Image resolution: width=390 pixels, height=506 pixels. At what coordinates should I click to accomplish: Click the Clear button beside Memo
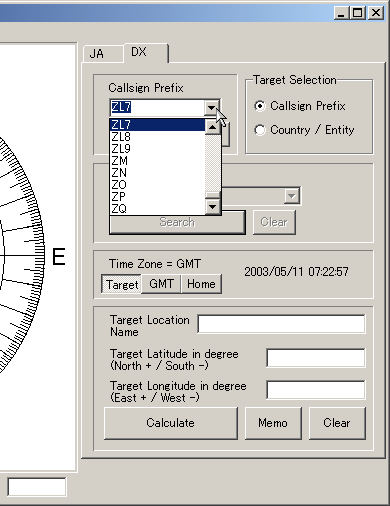(337, 423)
